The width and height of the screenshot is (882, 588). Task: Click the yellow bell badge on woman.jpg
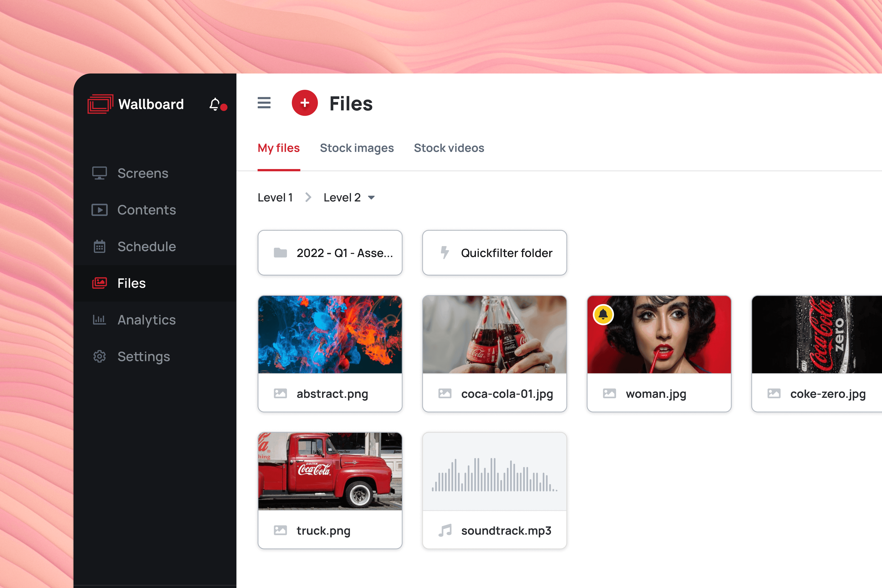[x=603, y=314]
